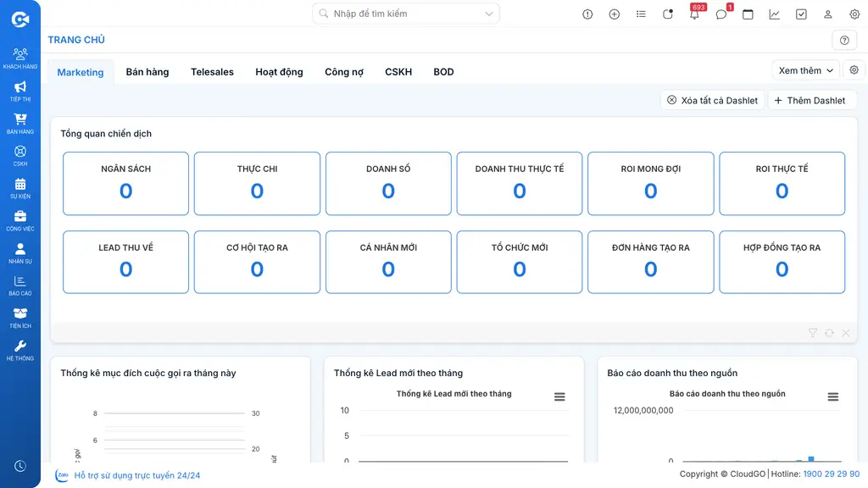
Task: Click the HỢP ĐỒNG TẠO RA card
Action: click(x=782, y=263)
